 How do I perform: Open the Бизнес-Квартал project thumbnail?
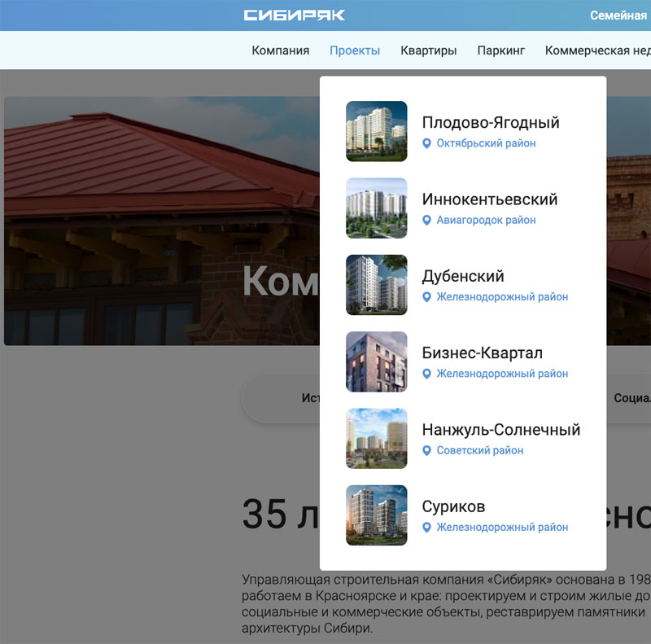(x=377, y=361)
